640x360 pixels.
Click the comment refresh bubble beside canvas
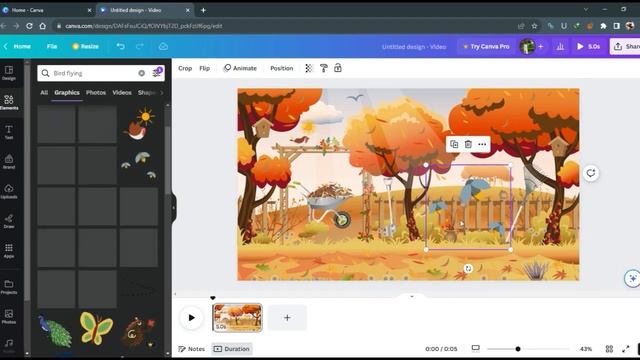(591, 173)
